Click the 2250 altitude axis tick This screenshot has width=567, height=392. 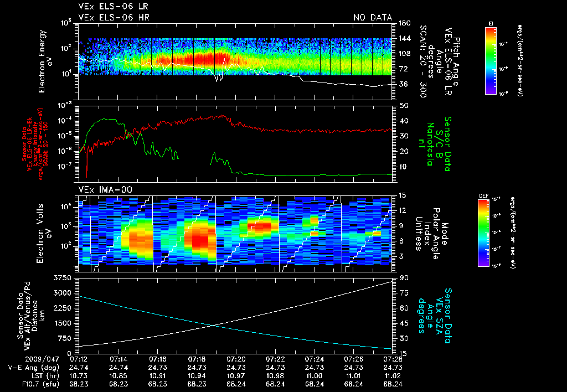[62, 308]
